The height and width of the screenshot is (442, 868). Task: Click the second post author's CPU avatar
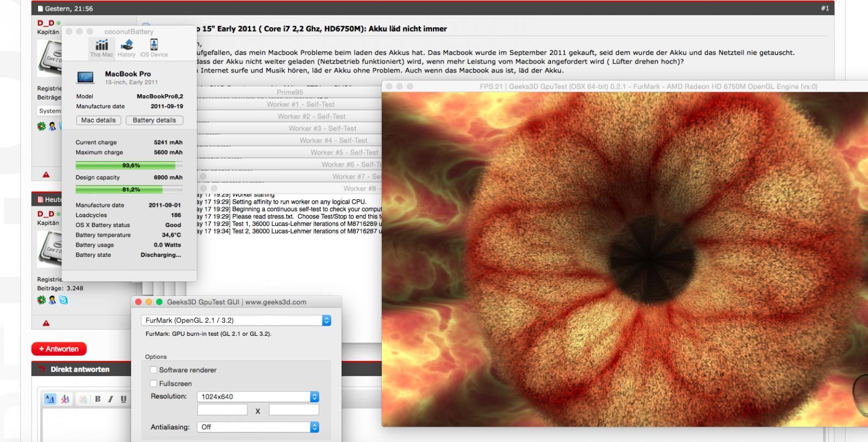coord(50,249)
